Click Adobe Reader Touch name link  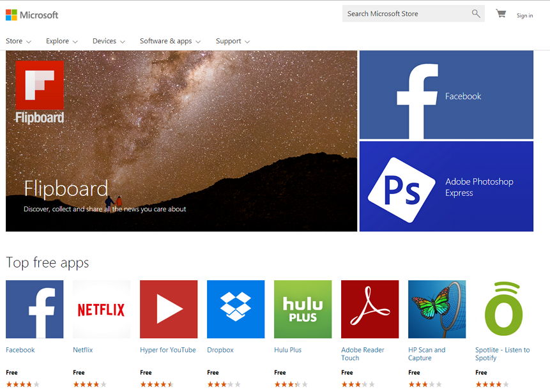pyautogui.click(x=363, y=354)
